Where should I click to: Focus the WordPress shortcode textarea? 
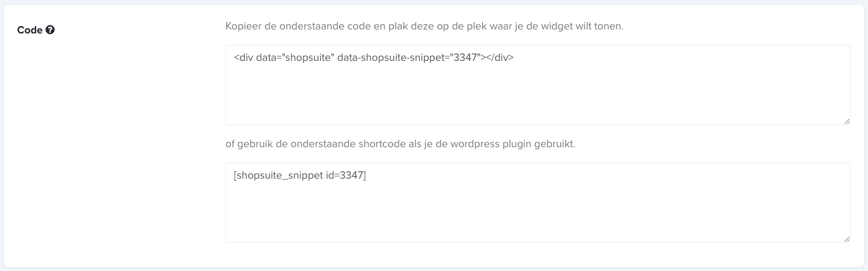click(x=538, y=203)
